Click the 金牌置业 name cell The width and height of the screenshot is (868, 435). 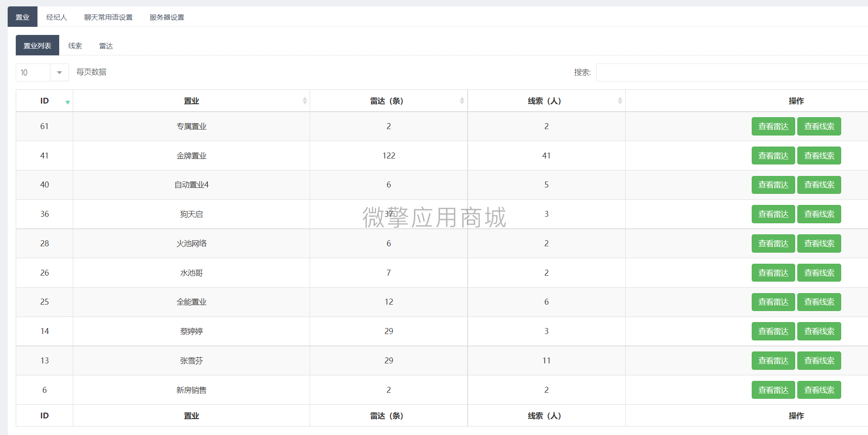click(191, 156)
